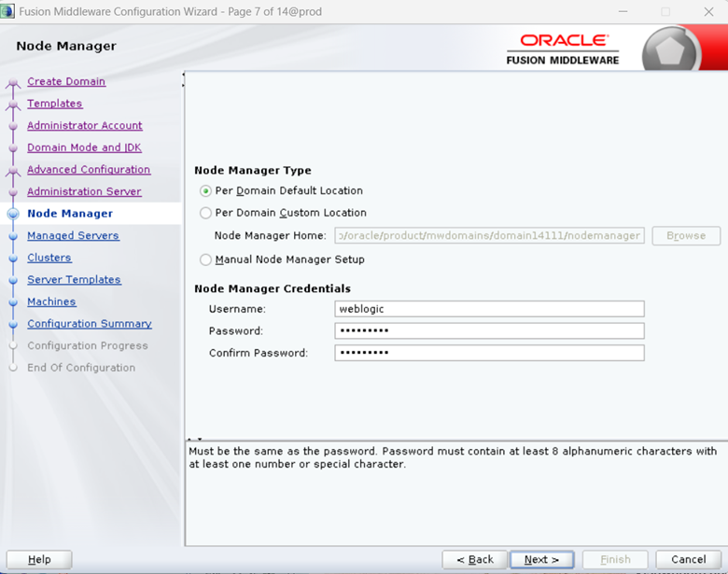Jump to the Managed Servers step

coord(73,235)
